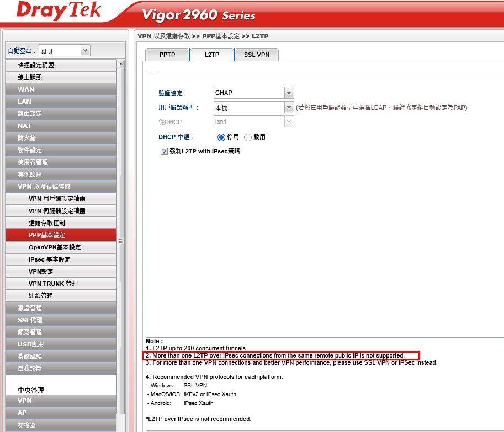Open 遠端存取控制 page

pos(61,223)
